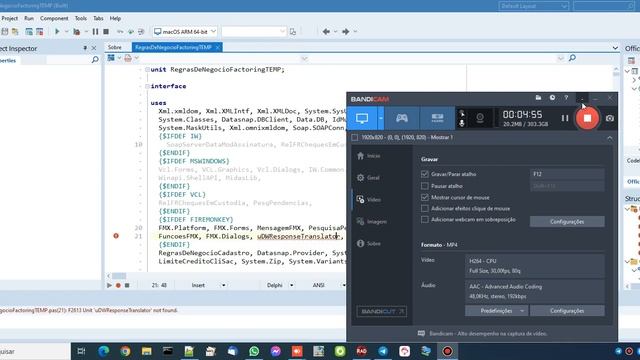
Task: Close the RegrasDeNegocioFactoringTEMP tab
Action: pos(218,47)
